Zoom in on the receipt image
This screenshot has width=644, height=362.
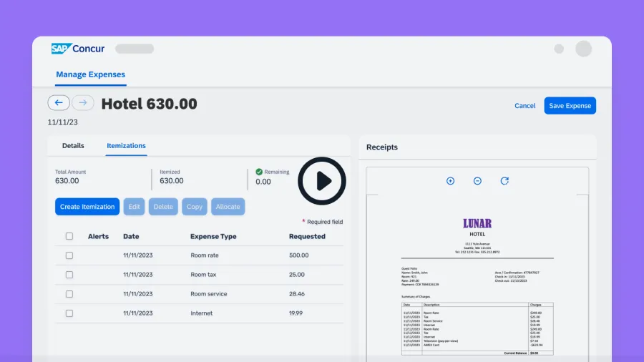click(450, 181)
